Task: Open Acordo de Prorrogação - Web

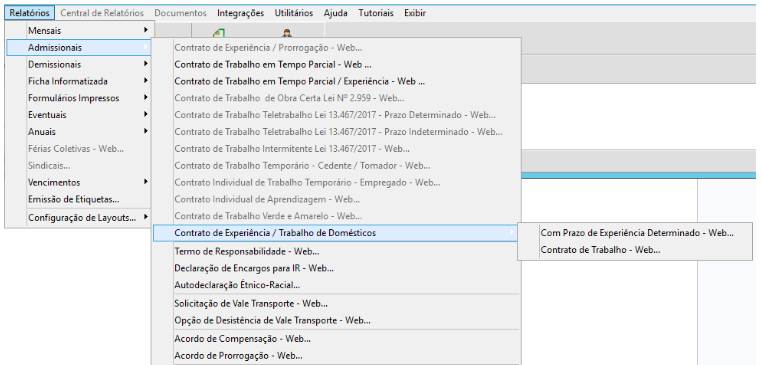Action: coord(336,356)
